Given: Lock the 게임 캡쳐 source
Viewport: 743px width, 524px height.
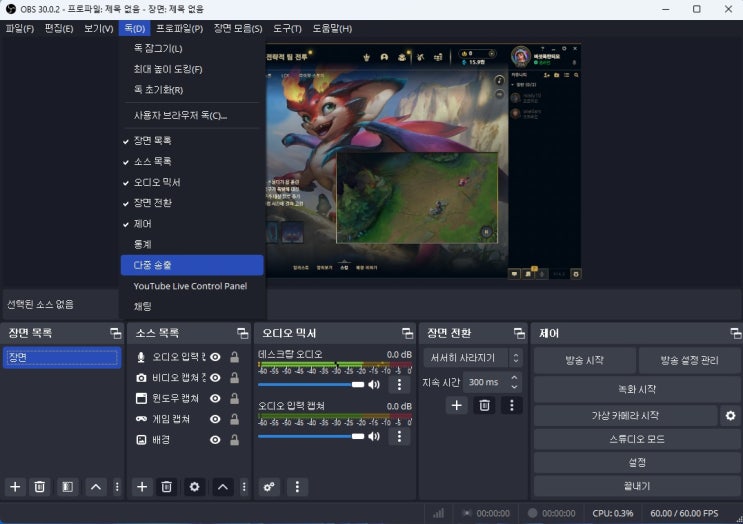Looking at the screenshot, I should click(x=234, y=419).
